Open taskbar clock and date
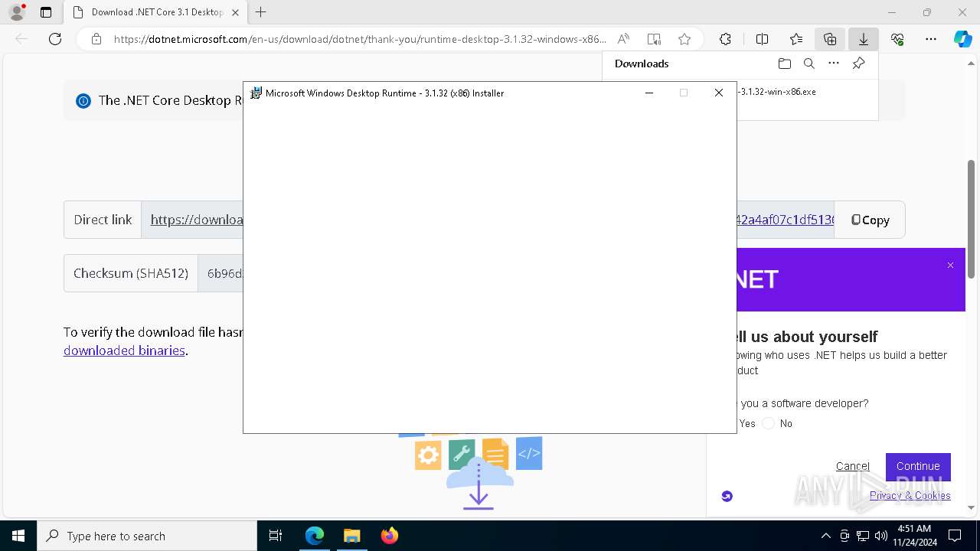The width and height of the screenshot is (980, 551). coord(913,536)
